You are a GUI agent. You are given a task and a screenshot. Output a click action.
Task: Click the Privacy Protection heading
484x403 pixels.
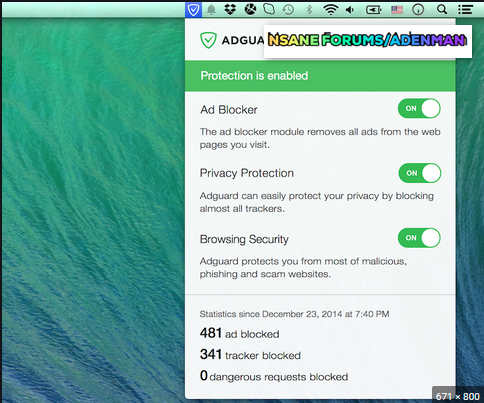pos(247,173)
